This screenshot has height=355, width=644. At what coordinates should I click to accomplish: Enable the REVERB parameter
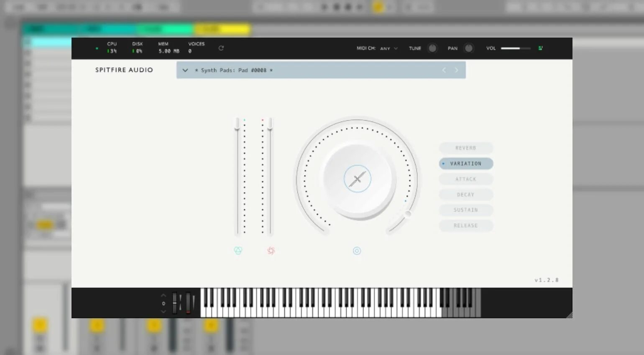465,148
